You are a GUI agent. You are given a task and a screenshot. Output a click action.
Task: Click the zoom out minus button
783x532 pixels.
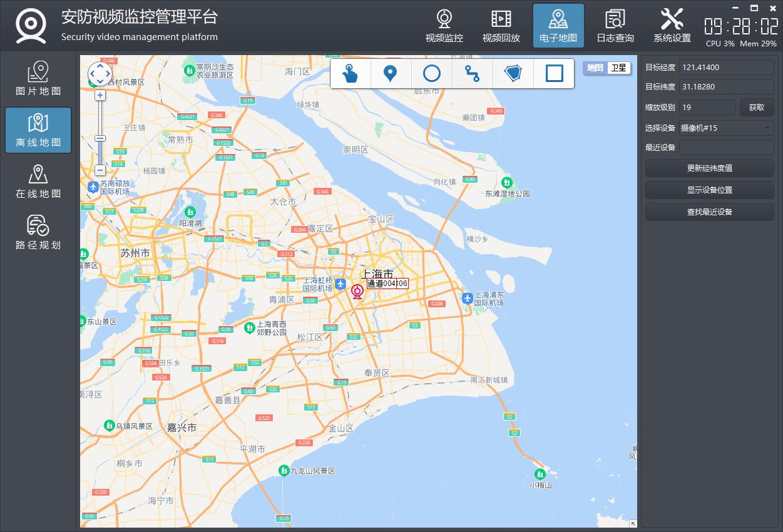pyautogui.click(x=100, y=170)
